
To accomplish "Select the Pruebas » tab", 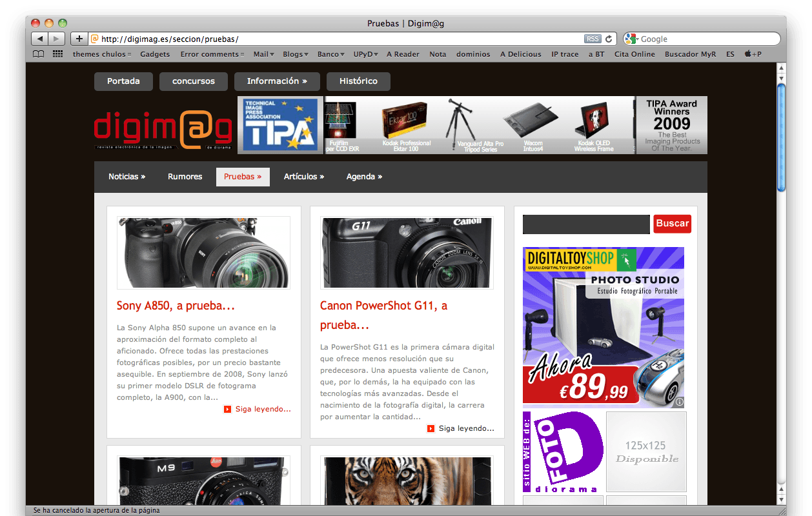I will [x=243, y=177].
